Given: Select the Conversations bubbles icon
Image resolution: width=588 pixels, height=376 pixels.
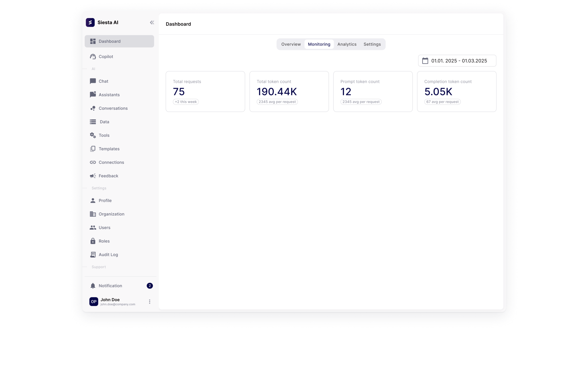Looking at the screenshot, I should pyautogui.click(x=93, y=108).
